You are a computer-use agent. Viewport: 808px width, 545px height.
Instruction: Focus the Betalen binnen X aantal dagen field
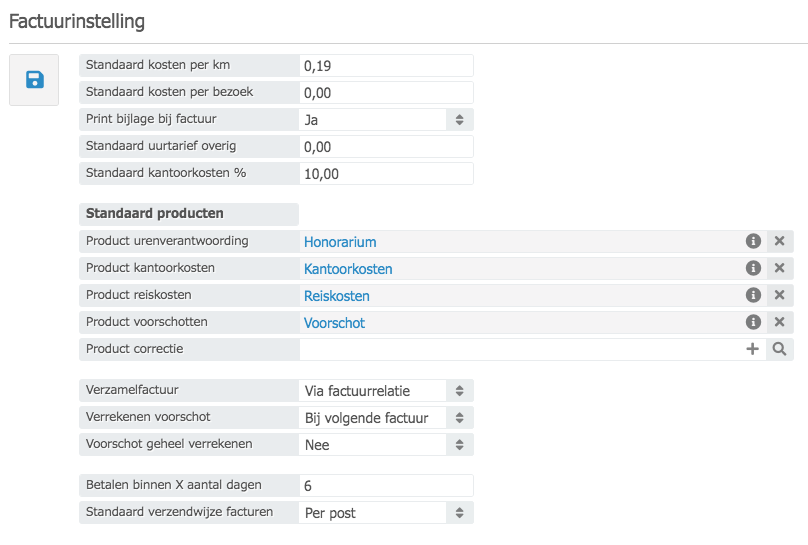386,485
